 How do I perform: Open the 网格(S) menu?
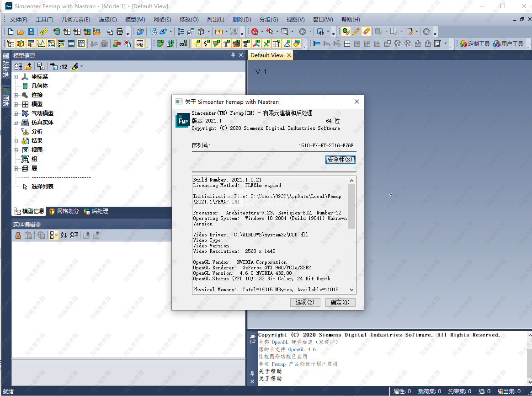pyautogui.click(x=162, y=20)
